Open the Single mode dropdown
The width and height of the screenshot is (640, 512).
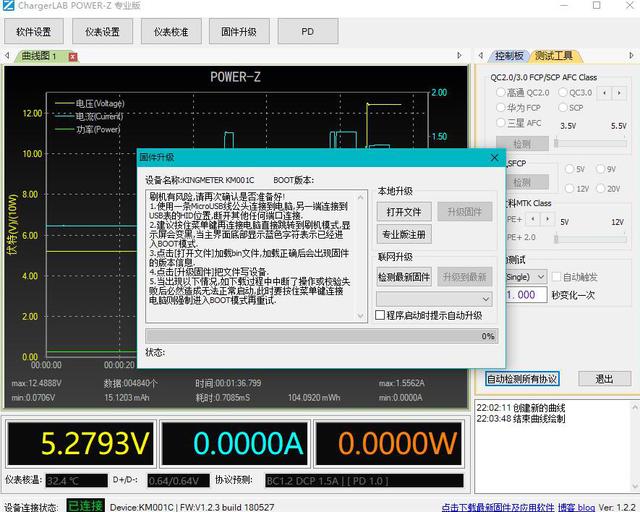(526, 277)
